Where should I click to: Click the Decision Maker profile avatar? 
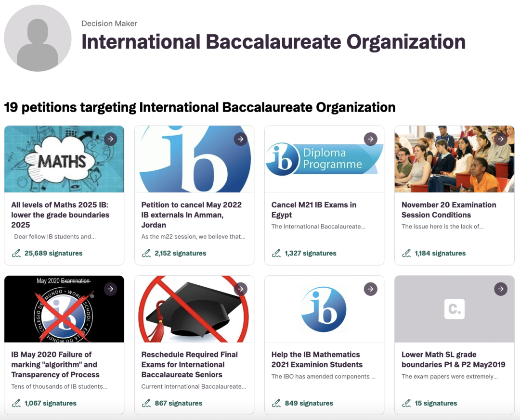click(x=38, y=38)
